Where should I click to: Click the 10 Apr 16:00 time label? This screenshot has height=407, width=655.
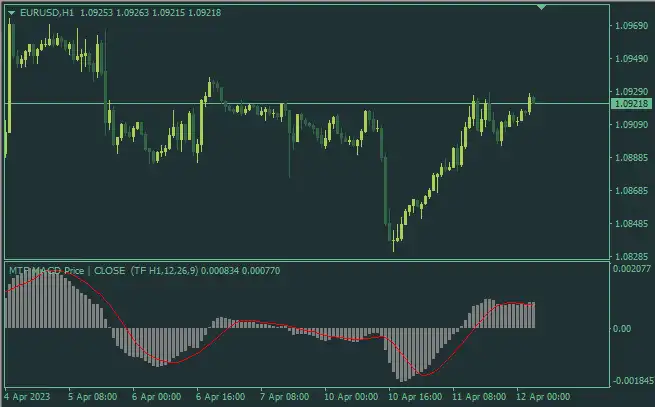(x=415, y=396)
